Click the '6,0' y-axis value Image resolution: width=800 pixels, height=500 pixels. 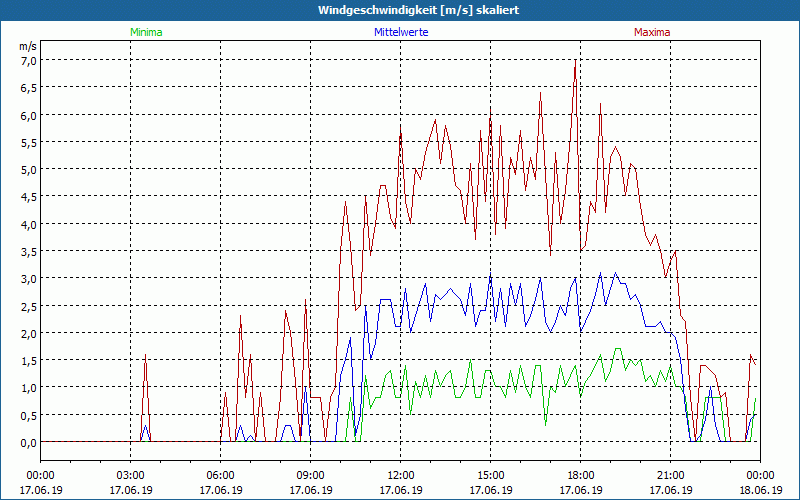click(29, 115)
